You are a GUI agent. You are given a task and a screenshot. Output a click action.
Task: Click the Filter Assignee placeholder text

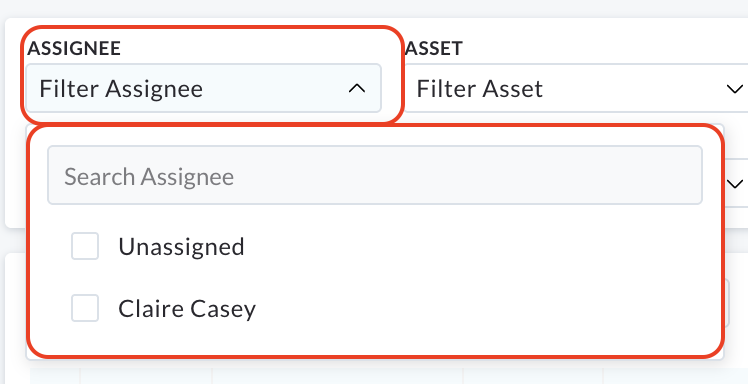(121, 89)
